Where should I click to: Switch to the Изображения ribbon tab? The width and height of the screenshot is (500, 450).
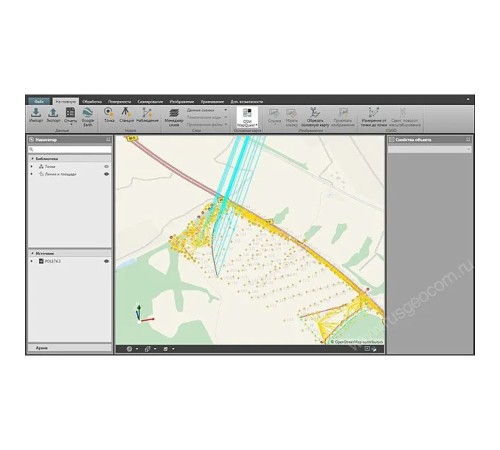click(x=182, y=102)
